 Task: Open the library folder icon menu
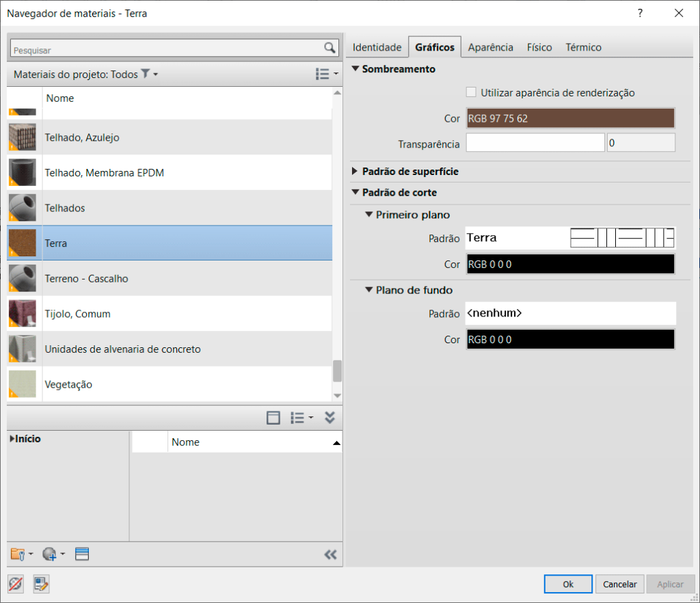(21, 554)
